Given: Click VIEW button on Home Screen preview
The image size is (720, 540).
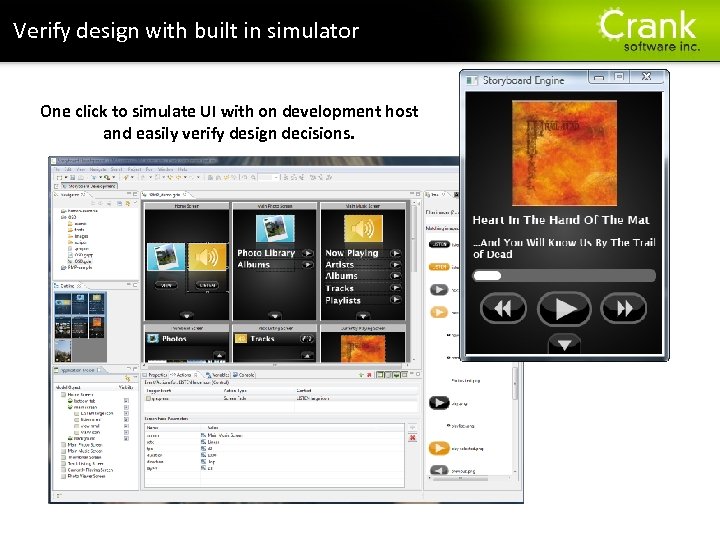Looking at the screenshot, I should click(166, 286).
